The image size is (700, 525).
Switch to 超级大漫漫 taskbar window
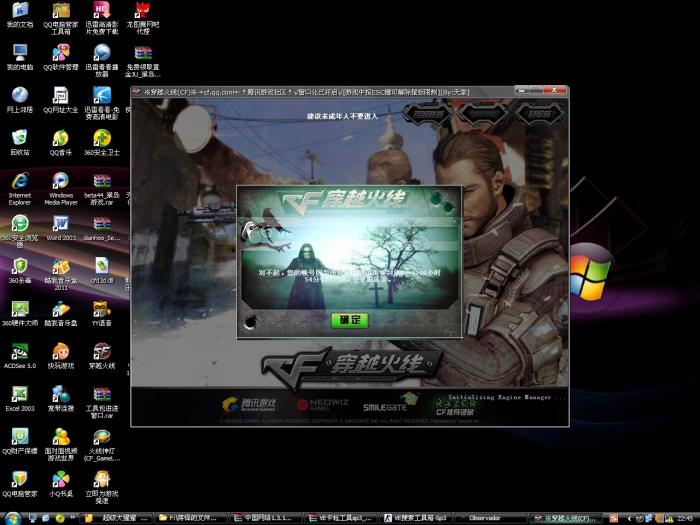click(117, 518)
